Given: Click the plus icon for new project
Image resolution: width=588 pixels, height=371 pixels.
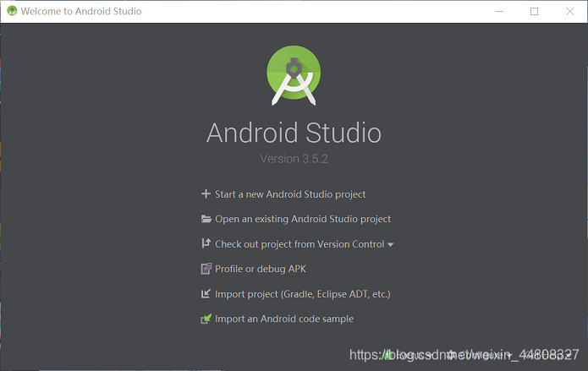Looking at the screenshot, I should [206, 194].
